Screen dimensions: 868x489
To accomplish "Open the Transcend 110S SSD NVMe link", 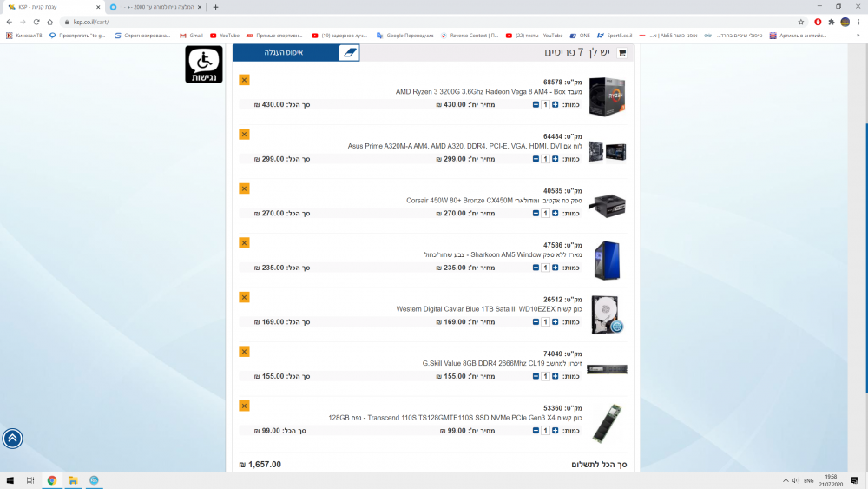I will click(455, 418).
